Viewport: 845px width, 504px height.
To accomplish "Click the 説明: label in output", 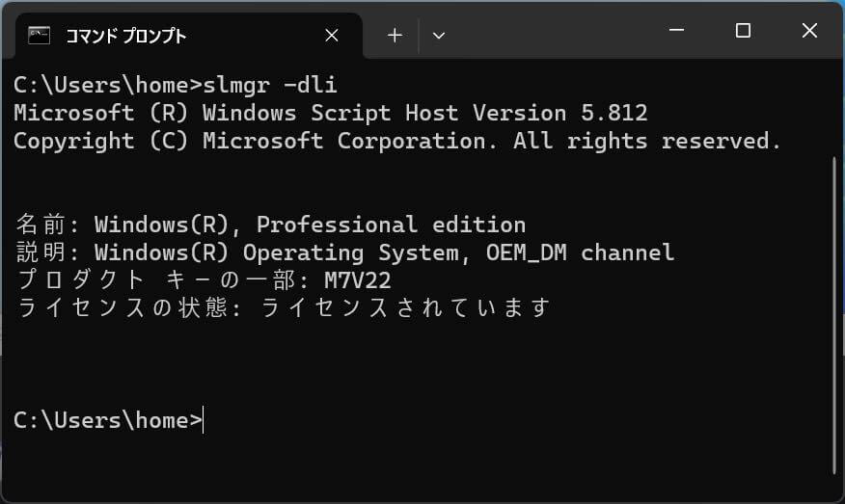I will tap(47, 252).
